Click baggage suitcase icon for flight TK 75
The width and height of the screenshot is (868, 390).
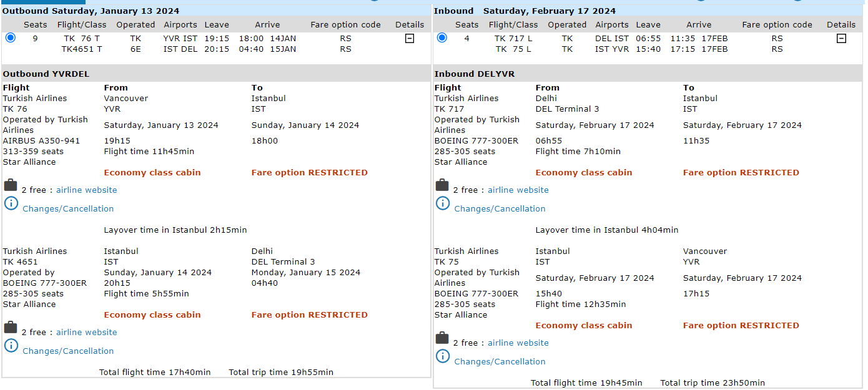point(442,338)
